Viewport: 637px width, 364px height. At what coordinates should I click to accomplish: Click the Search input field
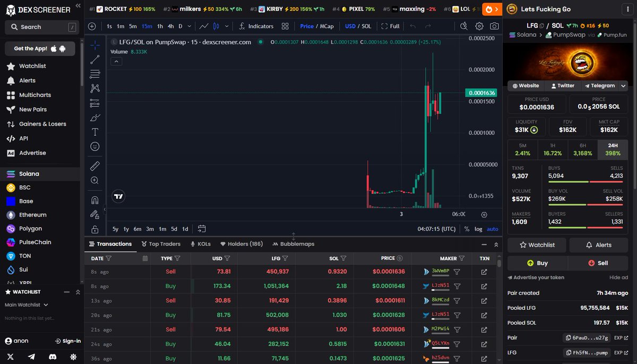41,27
